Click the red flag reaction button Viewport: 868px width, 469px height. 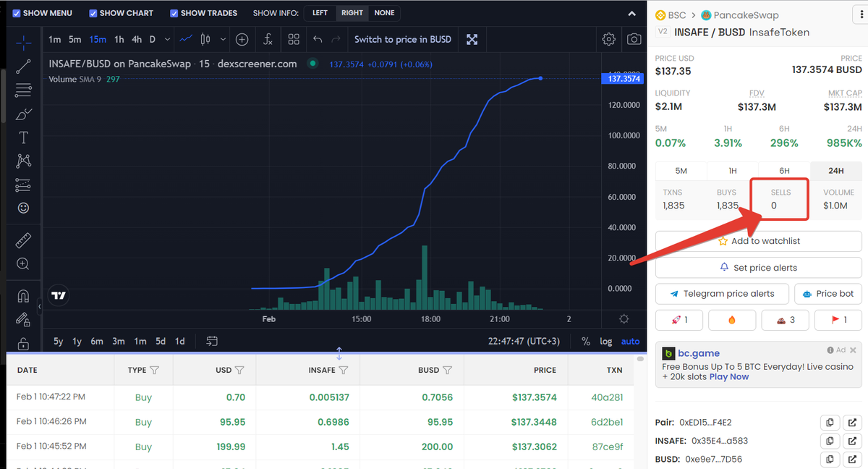click(x=838, y=320)
